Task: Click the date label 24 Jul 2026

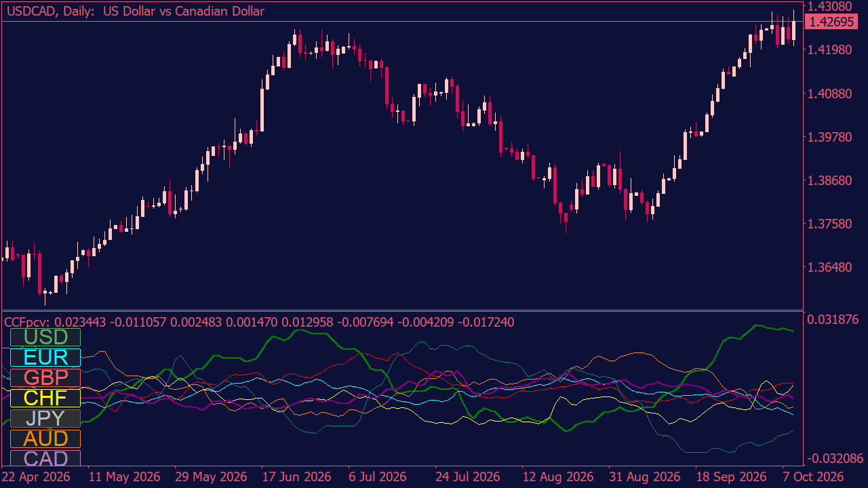Action: [x=468, y=477]
